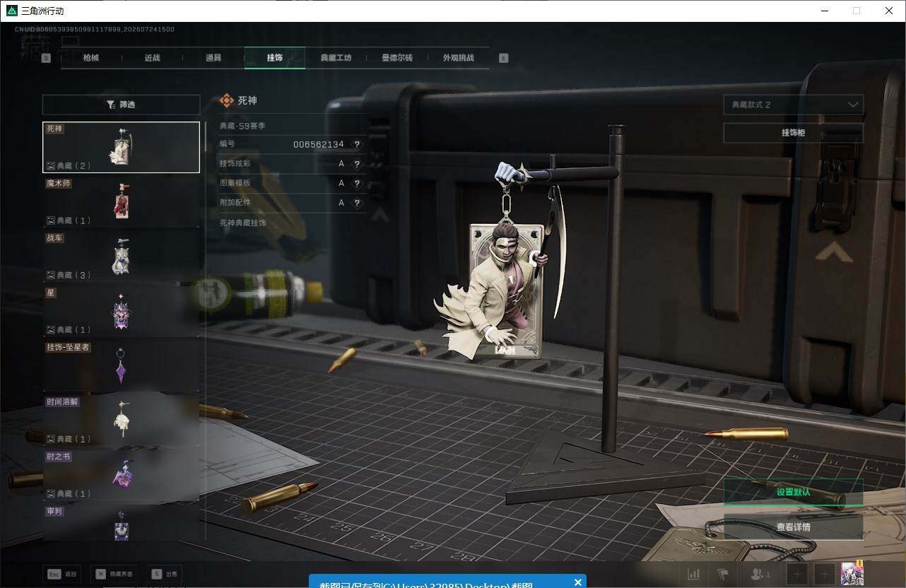The image size is (906, 588).
Task: Click the E key next-tab icon
Action: [x=504, y=58]
